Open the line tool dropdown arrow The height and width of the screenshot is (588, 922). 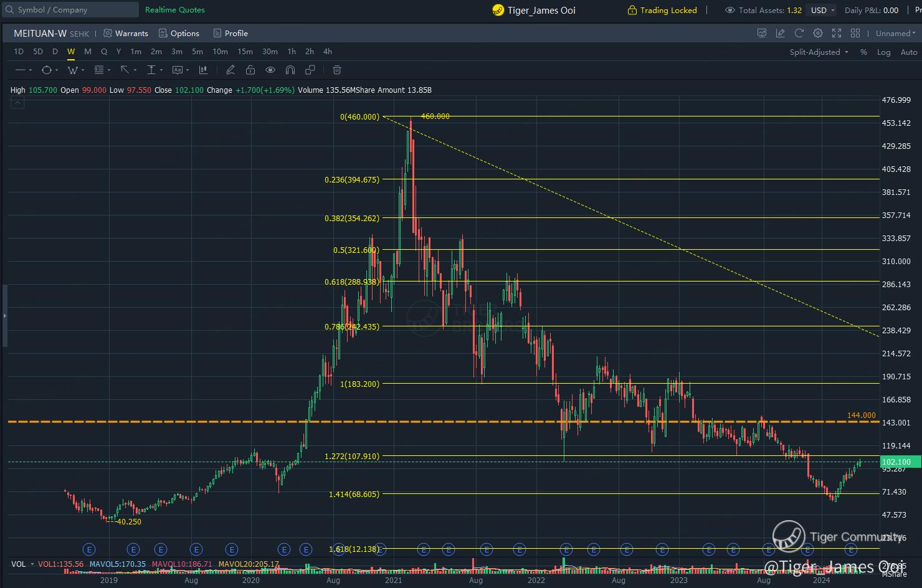(31, 70)
